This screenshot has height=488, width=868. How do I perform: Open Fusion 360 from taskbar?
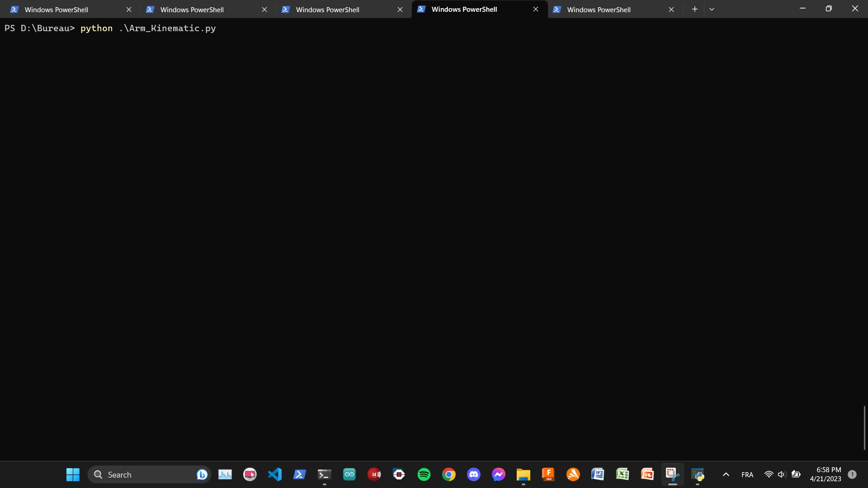coord(548,474)
